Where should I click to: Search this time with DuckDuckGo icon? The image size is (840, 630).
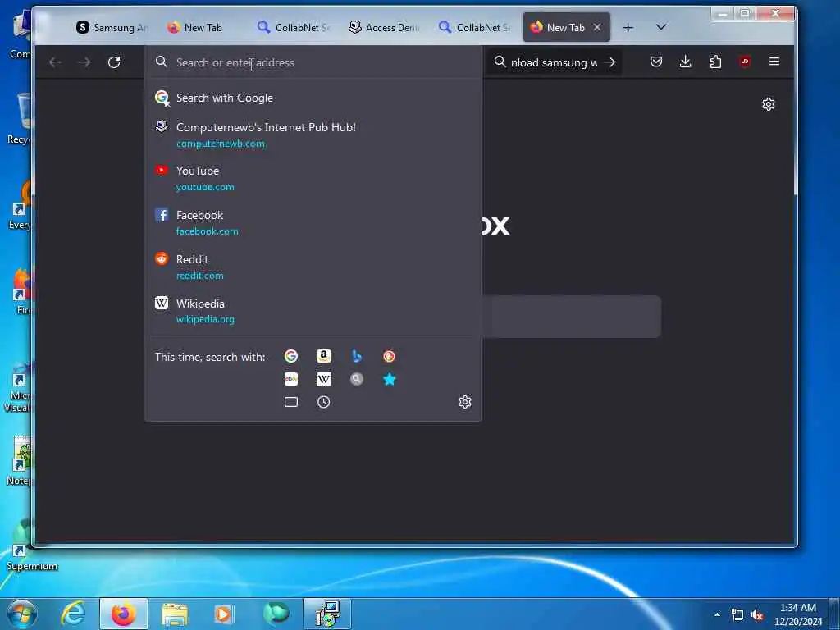click(390, 356)
